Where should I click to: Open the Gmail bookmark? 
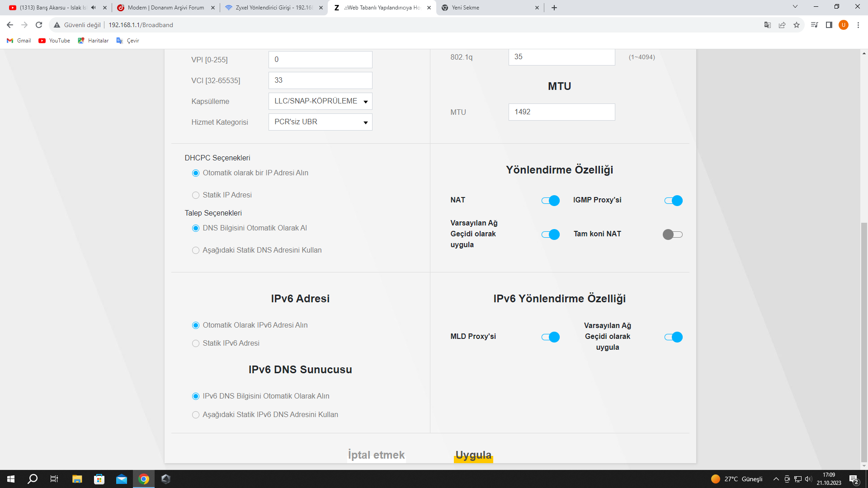click(x=19, y=41)
